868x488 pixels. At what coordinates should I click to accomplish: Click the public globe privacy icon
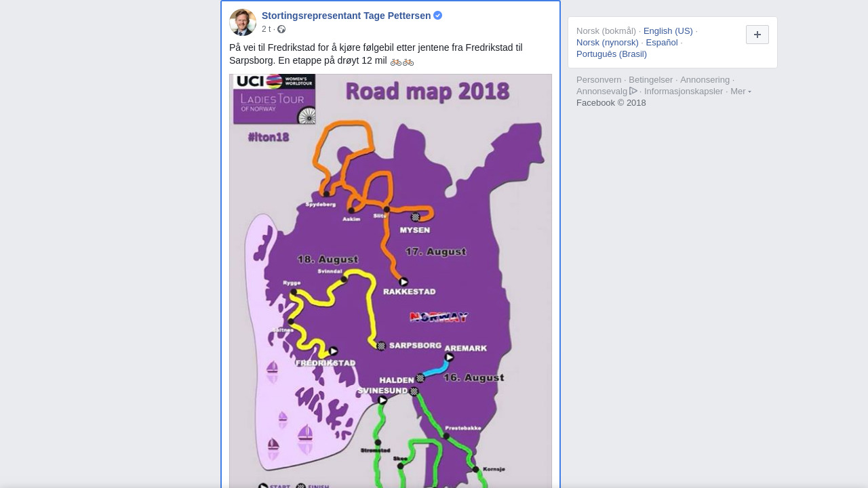pyautogui.click(x=281, y=29)
